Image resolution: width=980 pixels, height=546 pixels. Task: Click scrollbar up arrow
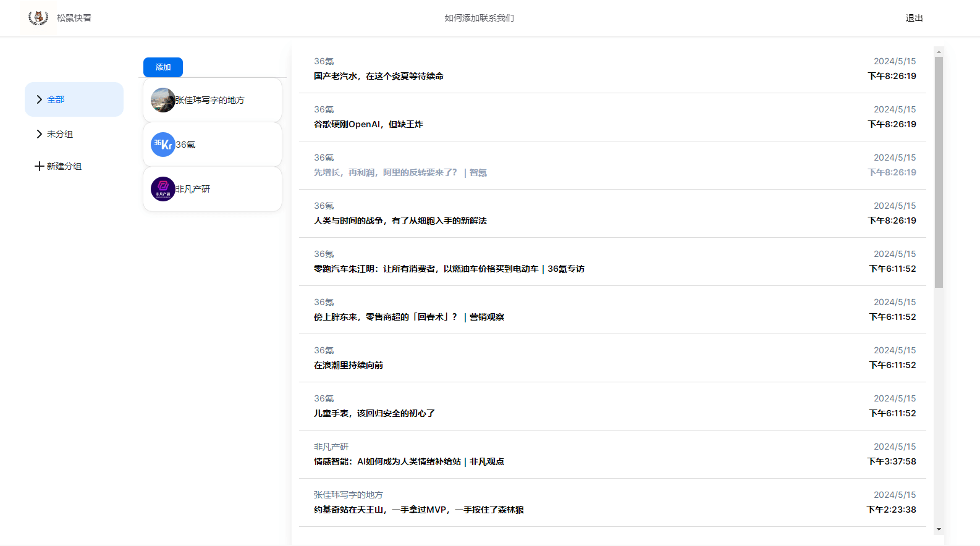[x=939, y=52]
